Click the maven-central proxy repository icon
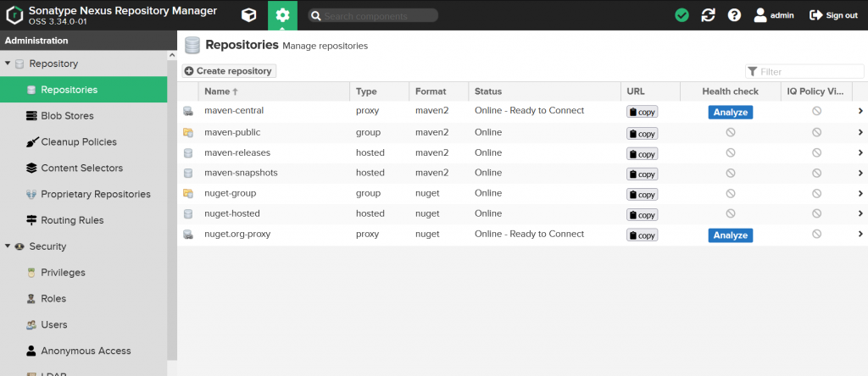 point(188,112)
